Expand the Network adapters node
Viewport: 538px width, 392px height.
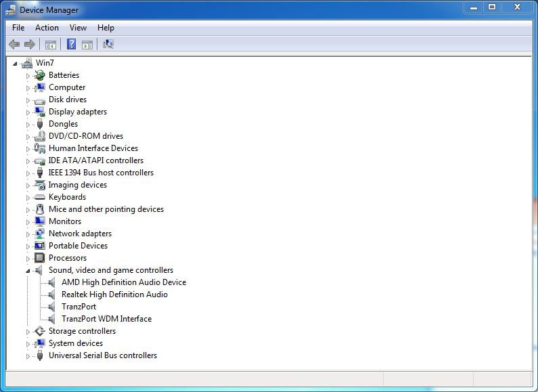click(28, 234)
